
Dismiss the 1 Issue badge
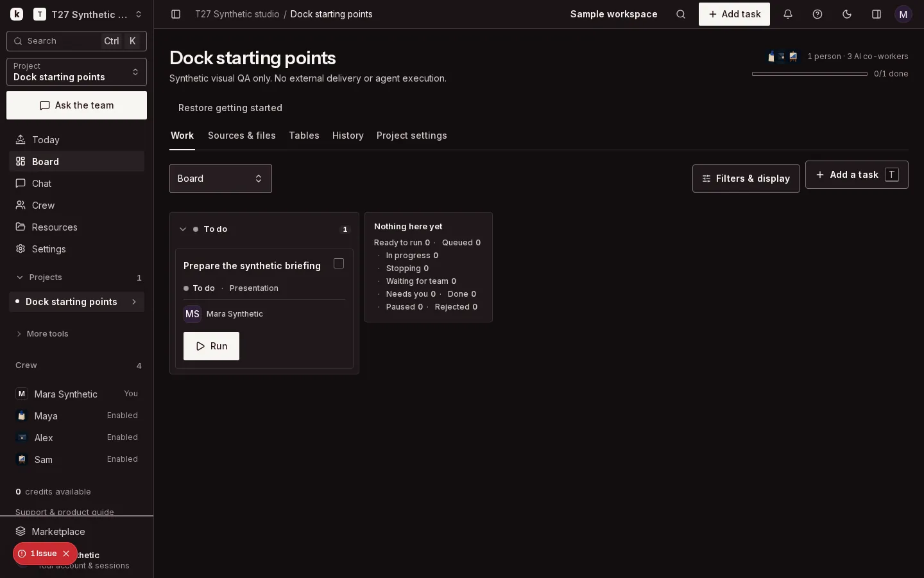point(66,554)
